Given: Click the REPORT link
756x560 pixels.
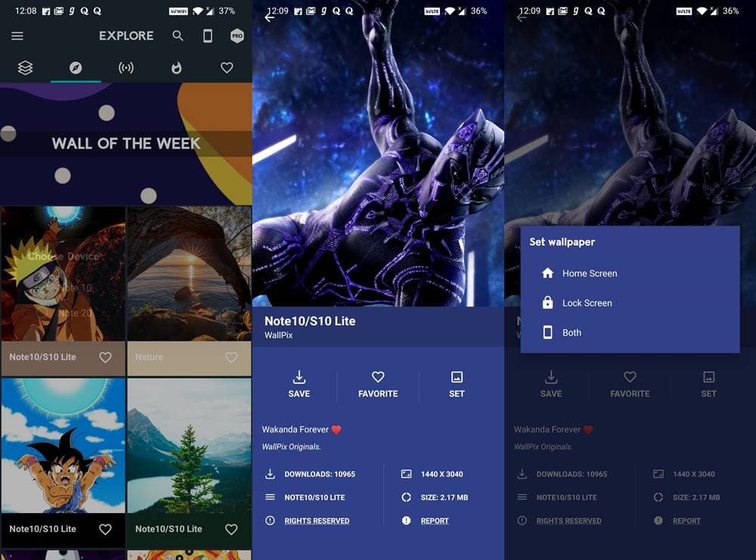Looking at the screenshot, I should tap(435, 521).
